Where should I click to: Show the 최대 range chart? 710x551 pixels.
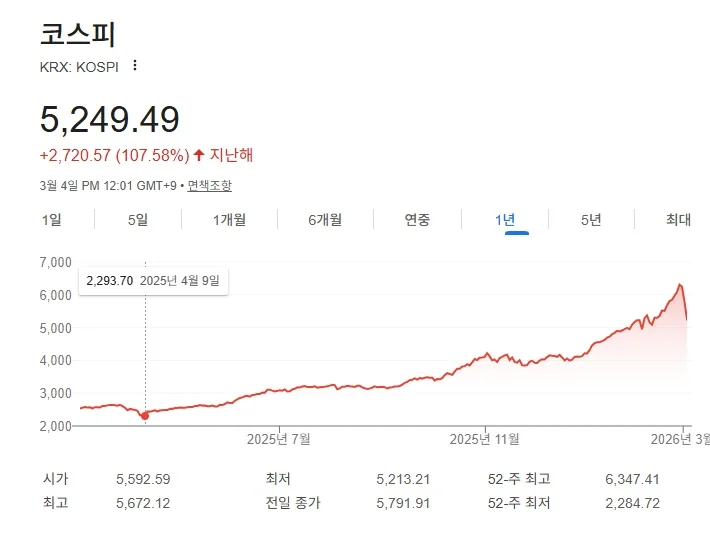point(678,220)
